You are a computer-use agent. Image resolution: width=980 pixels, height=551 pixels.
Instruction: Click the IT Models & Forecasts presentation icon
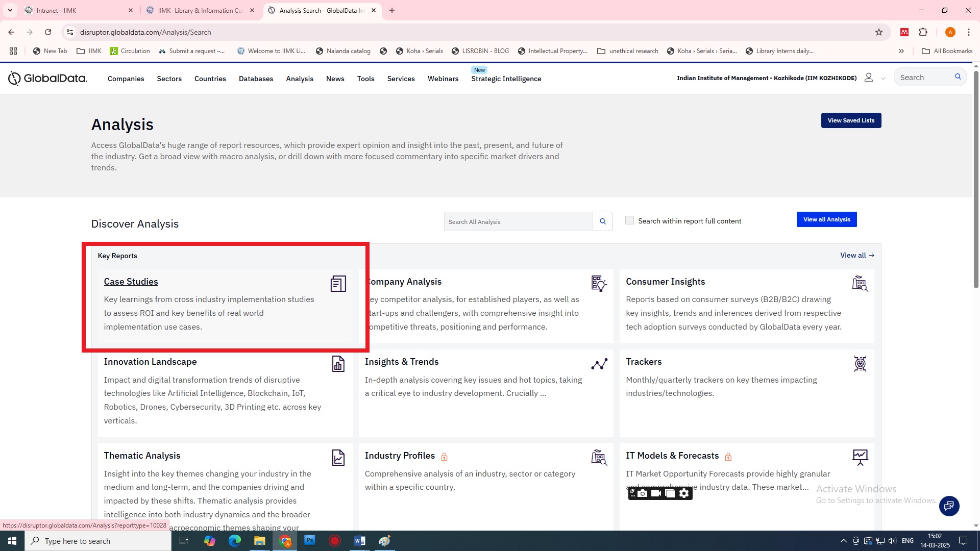pos(860,457)
